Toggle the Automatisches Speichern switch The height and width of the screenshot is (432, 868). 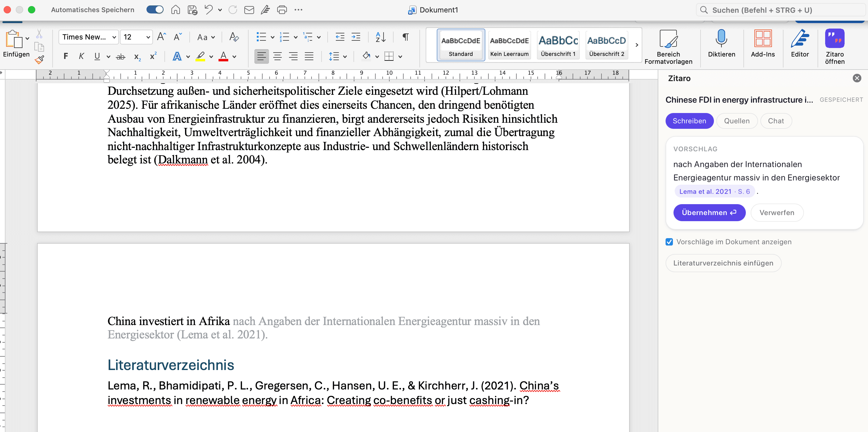click(x=155, y=10)
